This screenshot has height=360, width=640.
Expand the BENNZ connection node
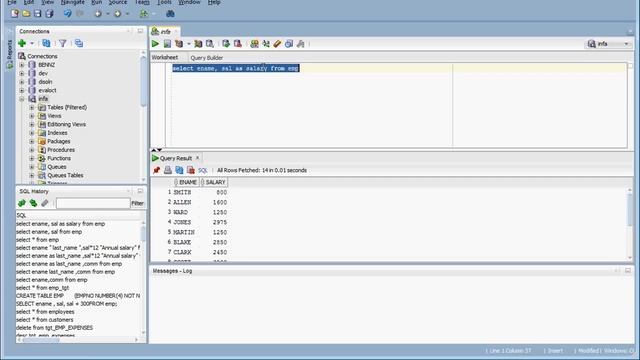22,64
